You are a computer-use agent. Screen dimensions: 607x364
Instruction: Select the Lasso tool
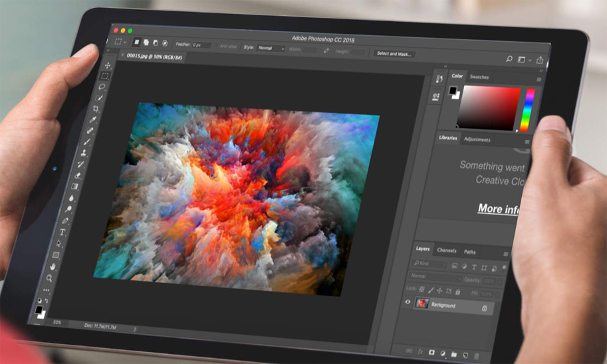tap(103, 87)
